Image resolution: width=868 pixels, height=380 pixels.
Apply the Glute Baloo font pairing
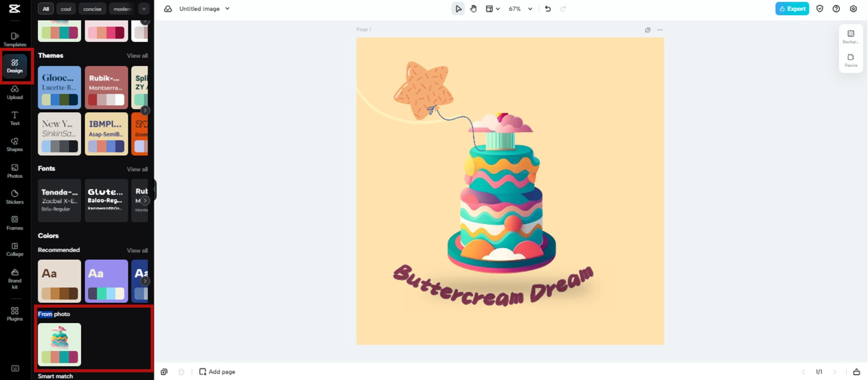[x=106, y=201]
